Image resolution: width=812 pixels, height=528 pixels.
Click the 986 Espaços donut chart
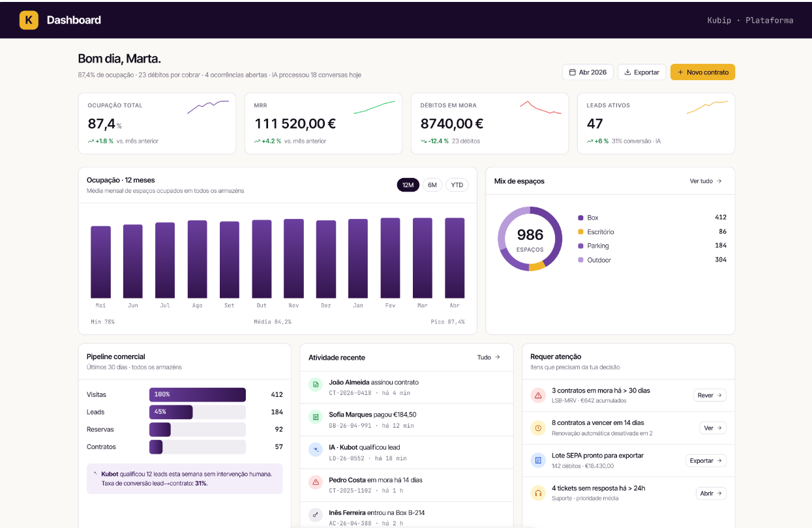point(530,239)
